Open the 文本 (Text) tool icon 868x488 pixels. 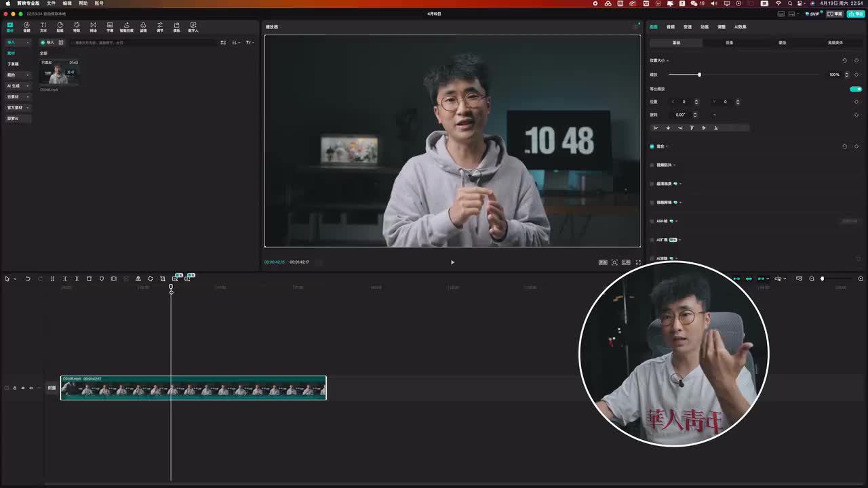tap(43, 27)
